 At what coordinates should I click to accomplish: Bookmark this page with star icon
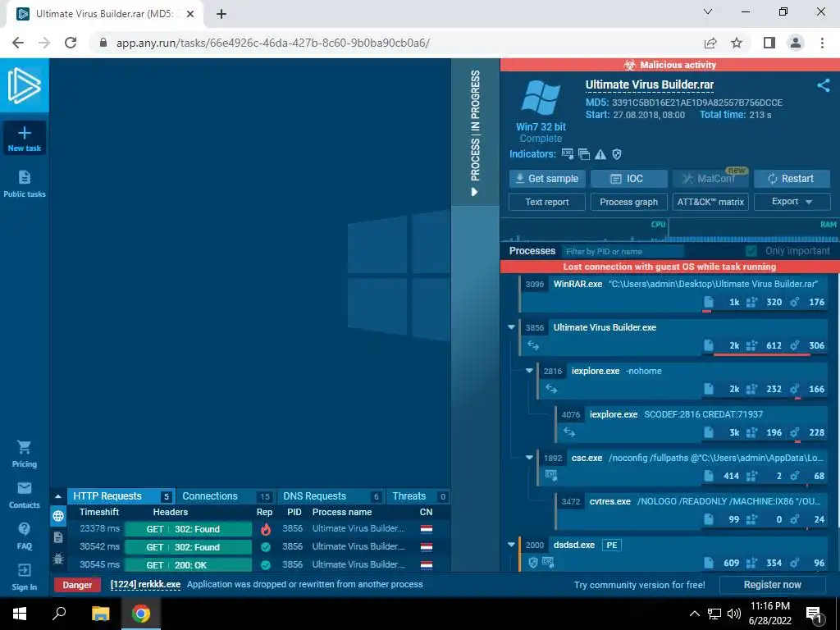pyautogui.click(x=737, y=43)
